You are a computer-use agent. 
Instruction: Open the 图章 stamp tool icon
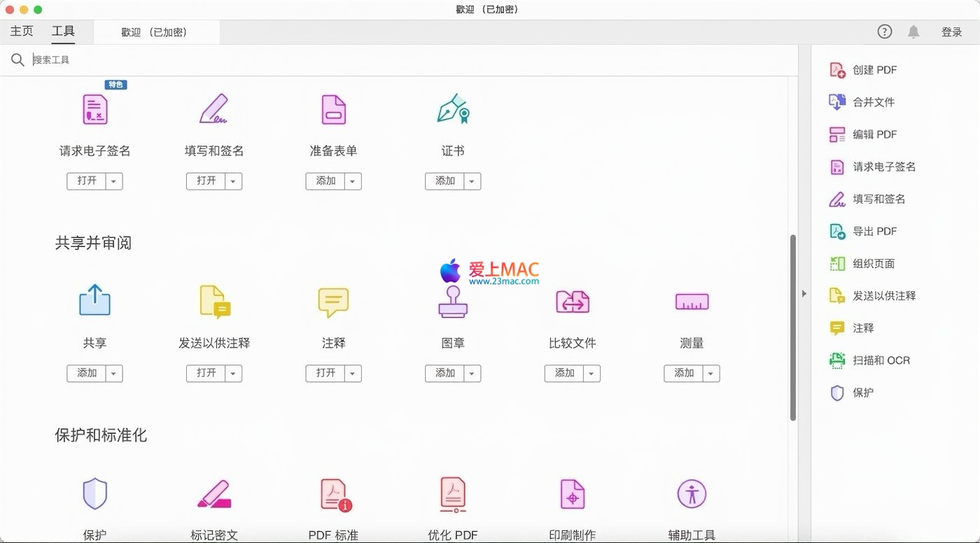click(452, 302)
